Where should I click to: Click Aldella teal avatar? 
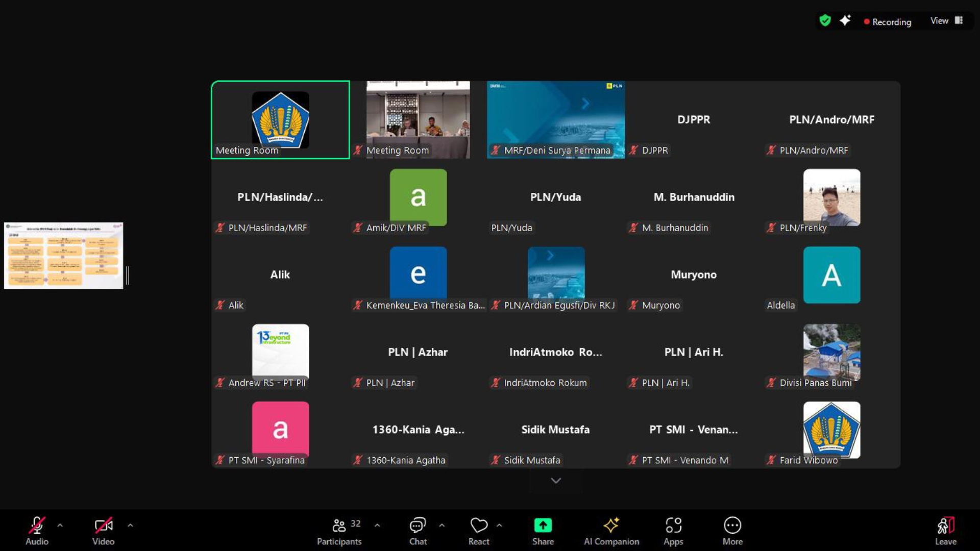point(831,275)
